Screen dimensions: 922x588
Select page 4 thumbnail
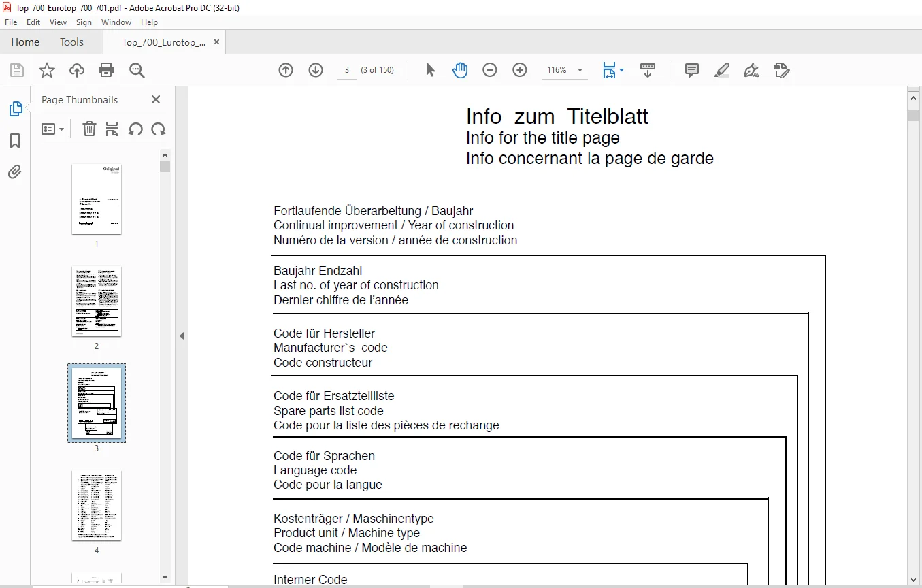click(97, 506)
